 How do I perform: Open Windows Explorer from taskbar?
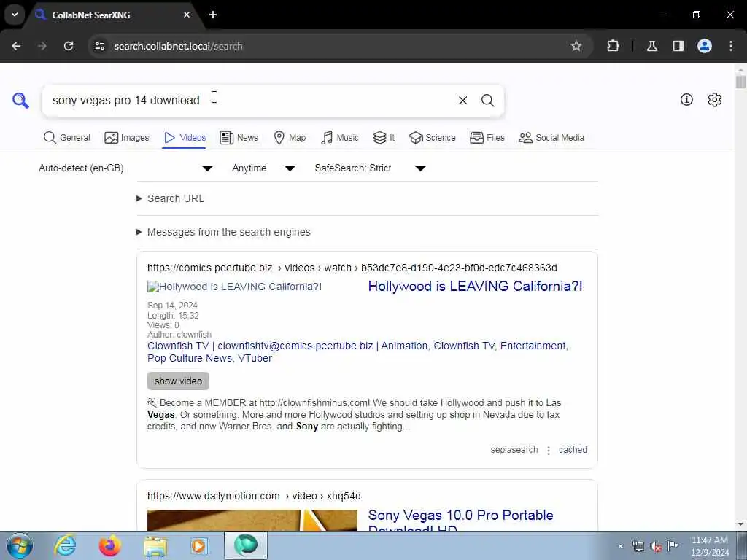[x=155, y=545]
